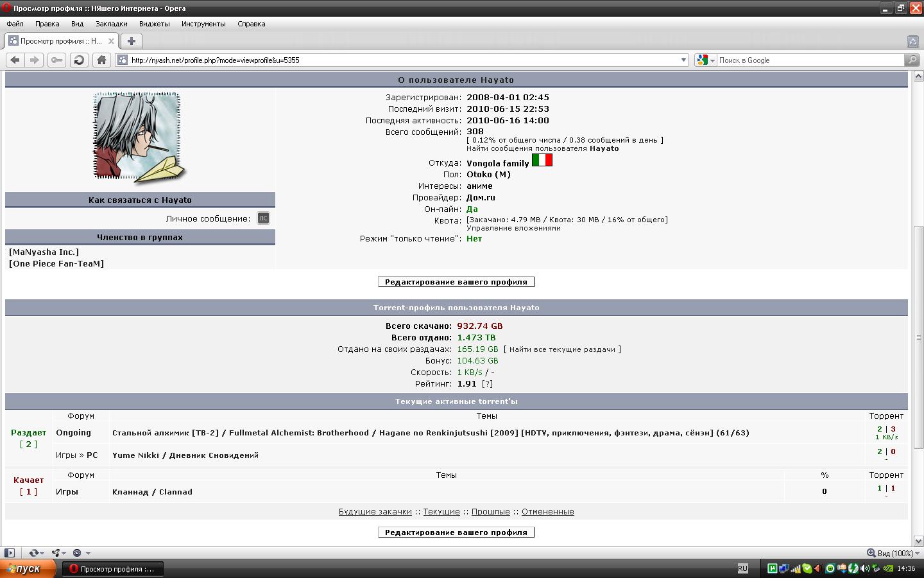Open the rating help [?] link
This screenshot has width=924, height=578.
coord(488,384)
